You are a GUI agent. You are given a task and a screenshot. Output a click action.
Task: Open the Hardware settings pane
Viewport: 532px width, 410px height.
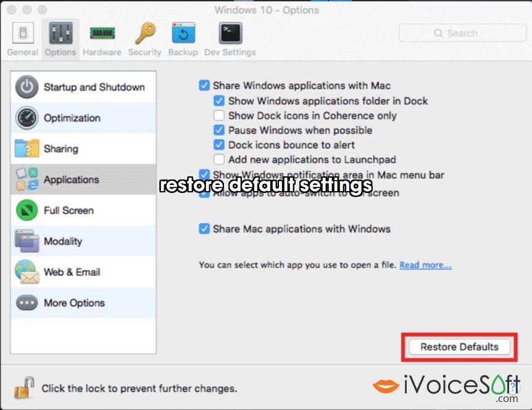pyautogui.click(x=102, y=39)
